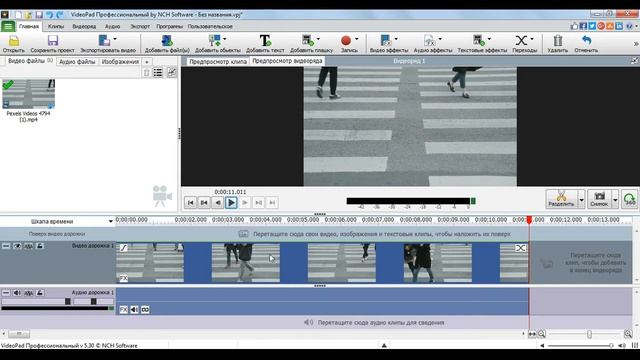Open the Клипы menu tab
Image resolution: width=640 pixels, height=360 pixels.
[56, 26]
